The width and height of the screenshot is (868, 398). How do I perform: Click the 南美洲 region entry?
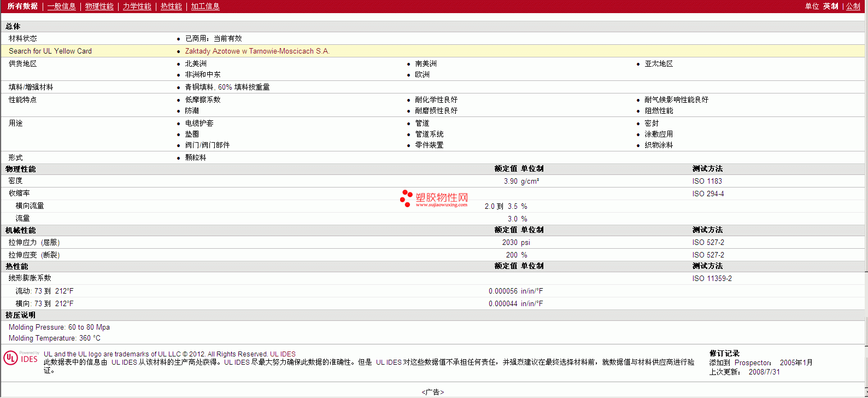coord(425,63)
